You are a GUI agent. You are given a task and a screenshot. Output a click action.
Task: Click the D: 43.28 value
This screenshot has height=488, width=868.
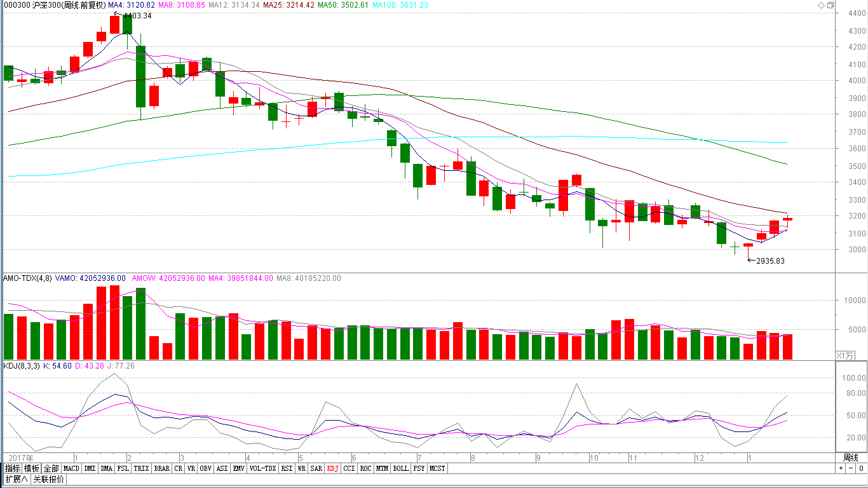[x=89, y=366]
